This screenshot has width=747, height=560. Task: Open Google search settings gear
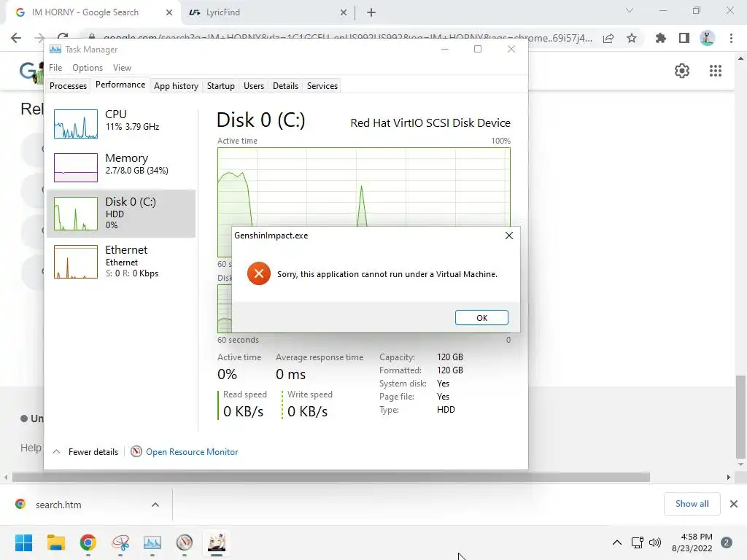coord(682,71)
